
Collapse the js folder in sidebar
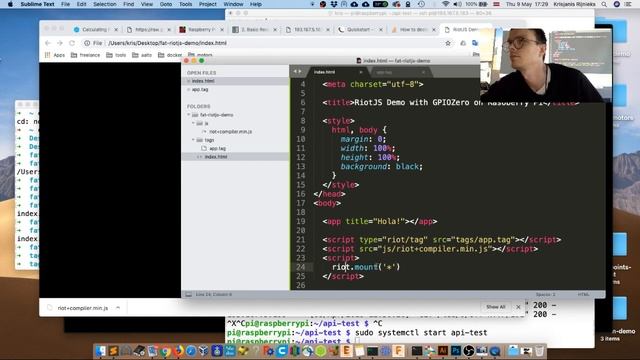[x=193, y=123]
